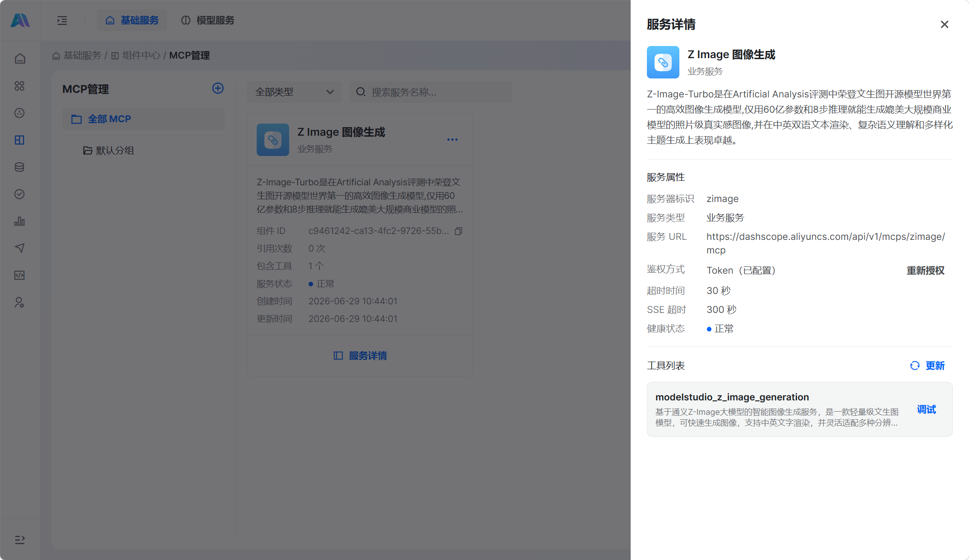
Task: Click the card title Z Image 图像生成
Action: (x=341, y=132)
